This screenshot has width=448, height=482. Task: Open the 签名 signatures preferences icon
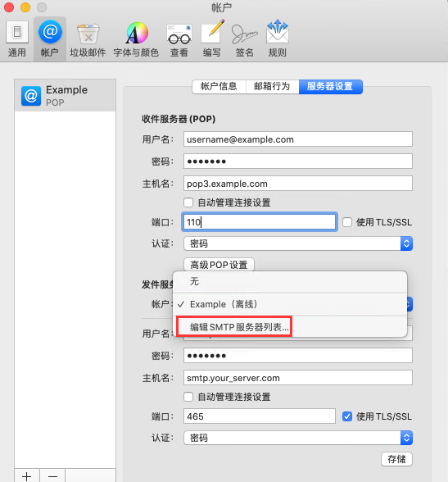(x=245, y=39)
